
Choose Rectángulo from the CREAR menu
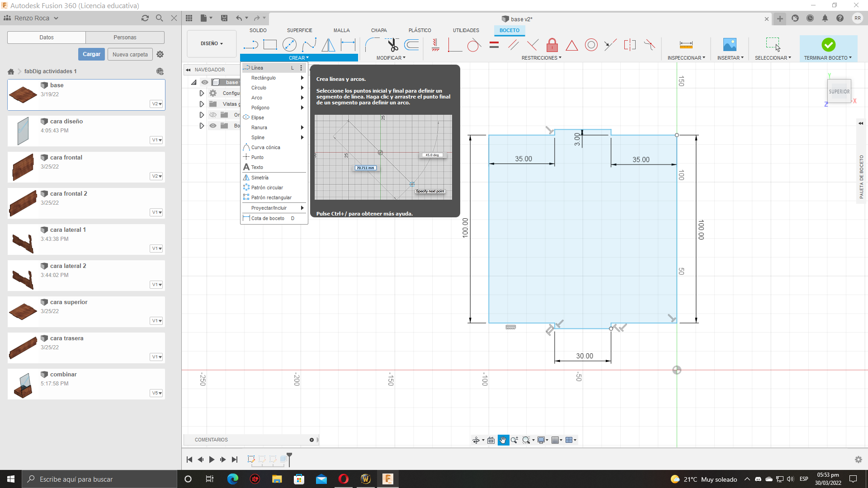274,78
